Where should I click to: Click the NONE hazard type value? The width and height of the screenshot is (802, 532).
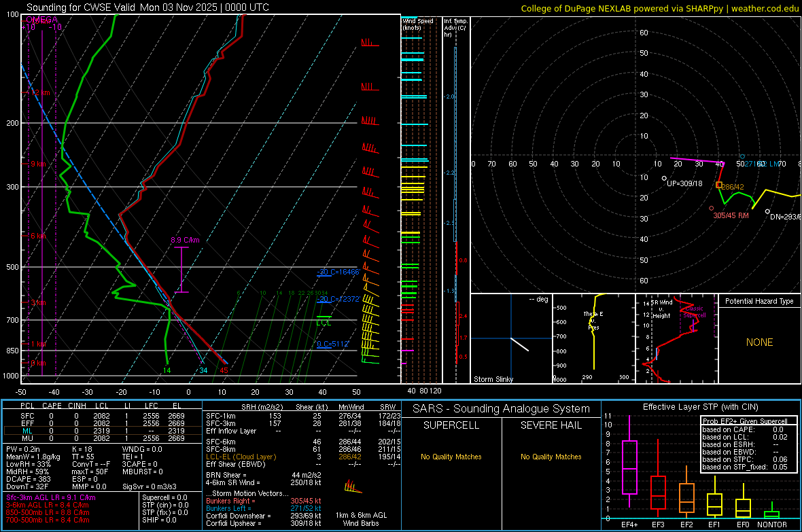[759, 342]
